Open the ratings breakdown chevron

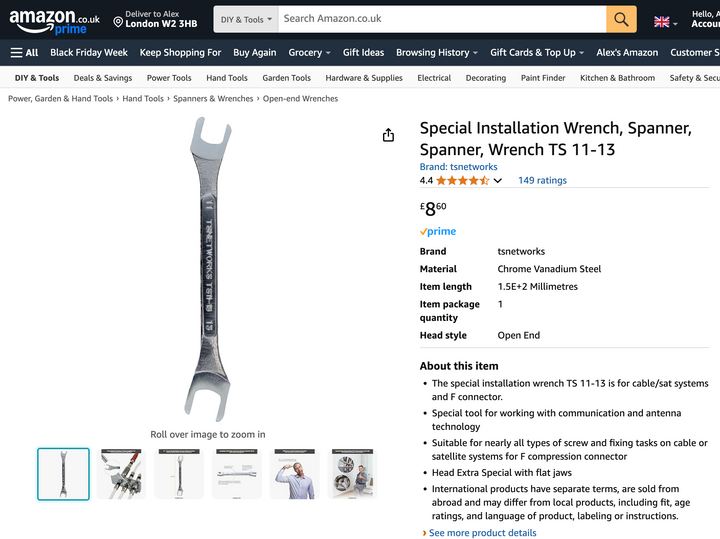[497, 181]
